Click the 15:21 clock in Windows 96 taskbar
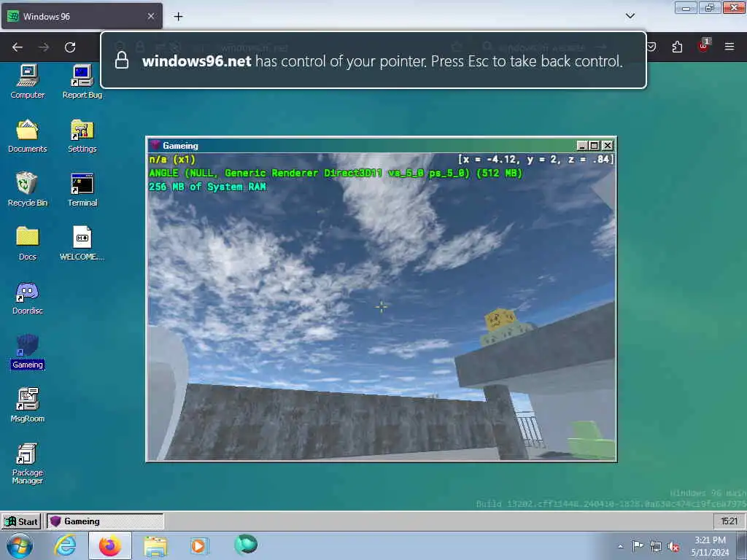 (x=729, y=521)
